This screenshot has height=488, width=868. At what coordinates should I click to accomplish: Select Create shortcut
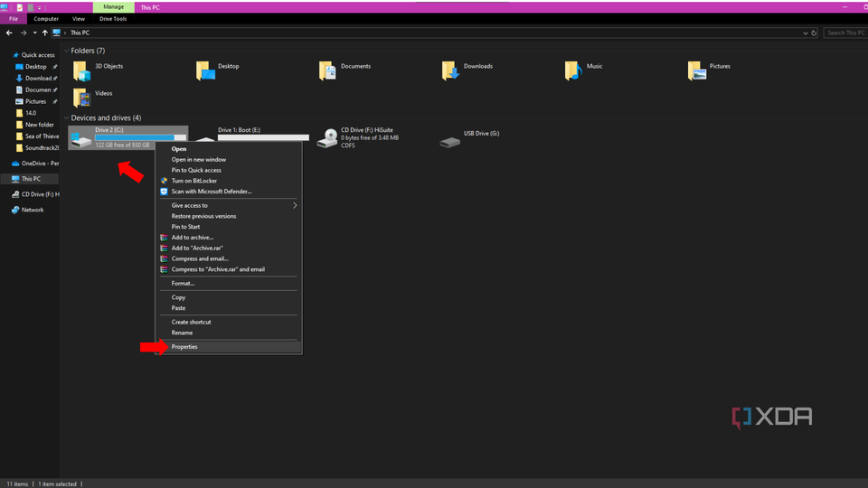(229, 322)
